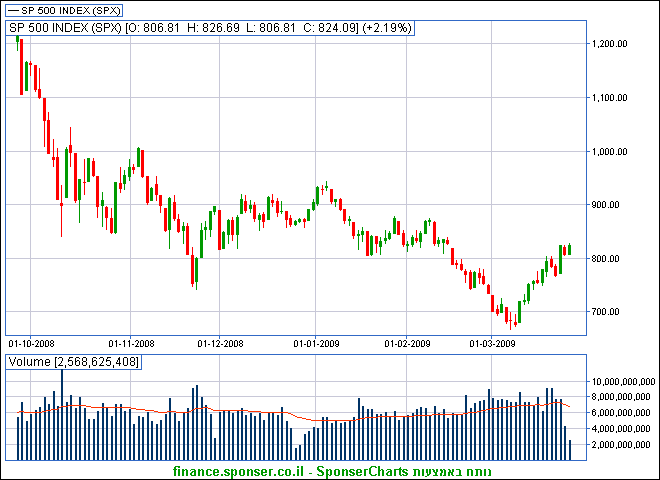
Task: Click the 01-02-2009 date label
Action: pos(407,344)
